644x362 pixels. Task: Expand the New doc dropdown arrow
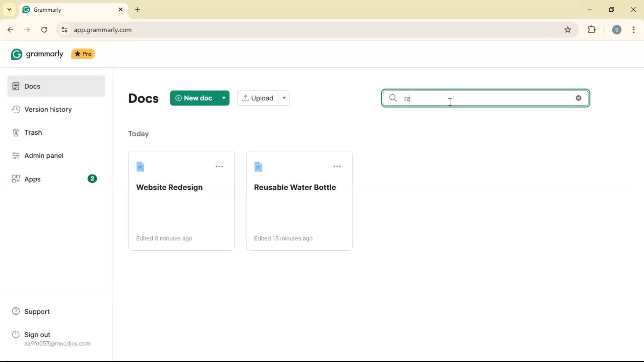[x=224, y=98]
